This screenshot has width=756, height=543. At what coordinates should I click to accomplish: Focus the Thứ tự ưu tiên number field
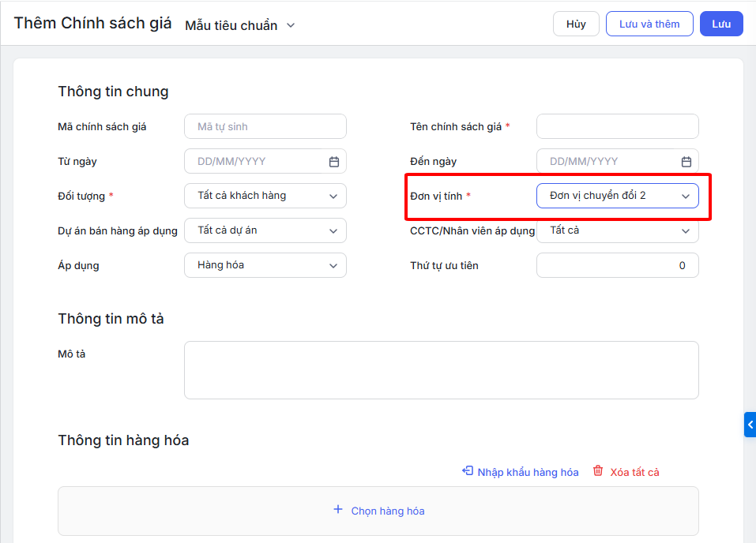coord(618,265)
